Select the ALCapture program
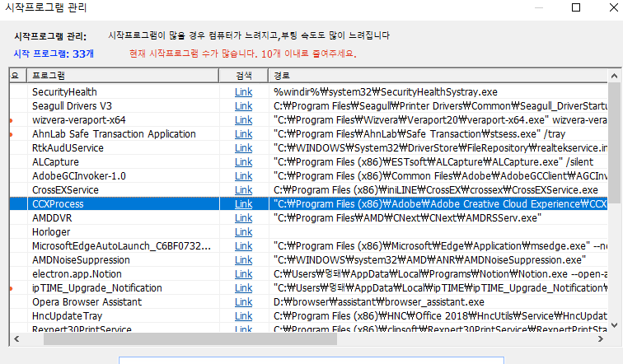623x364 pixels. pyautogui.click(x=55, y=162)
